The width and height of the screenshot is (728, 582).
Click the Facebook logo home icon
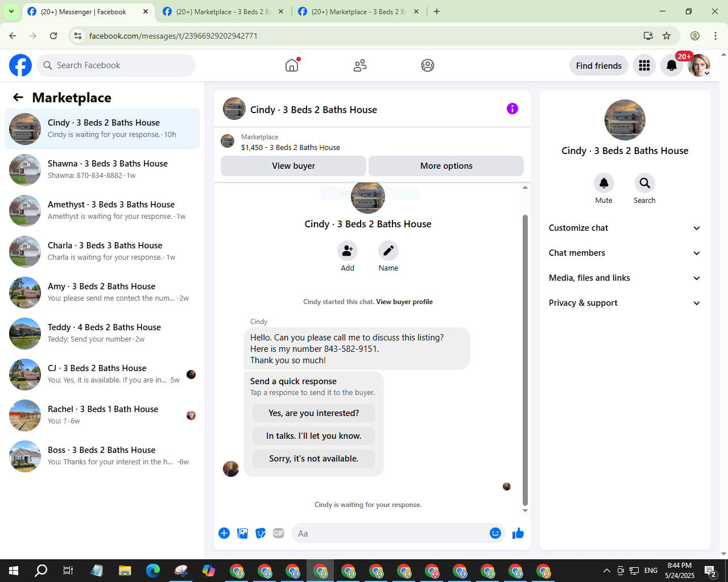20,65
